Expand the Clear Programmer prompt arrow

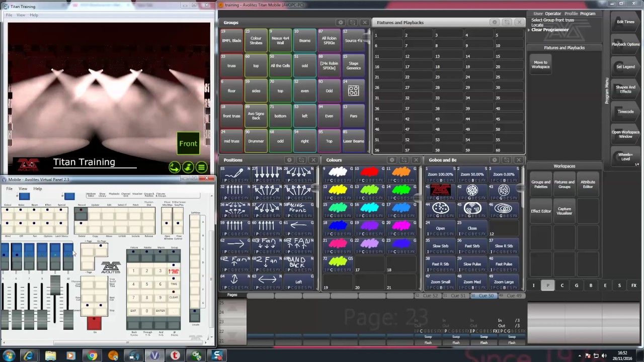529,30
